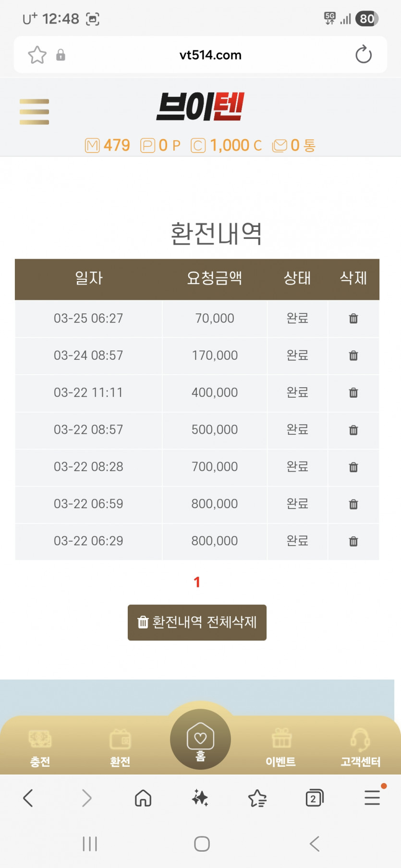Go to the 충전 deposit tab

pos(40,747)
